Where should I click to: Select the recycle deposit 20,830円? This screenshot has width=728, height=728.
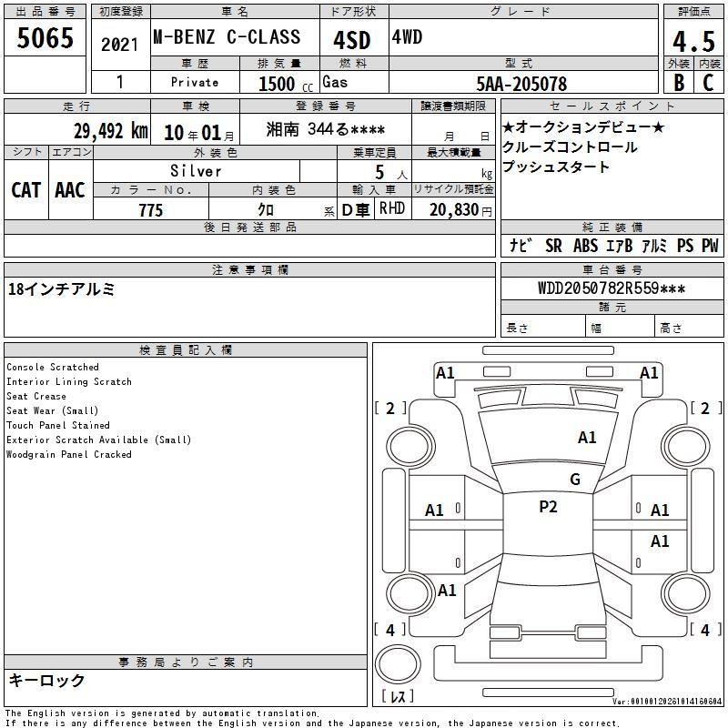[x=460, y=210]
